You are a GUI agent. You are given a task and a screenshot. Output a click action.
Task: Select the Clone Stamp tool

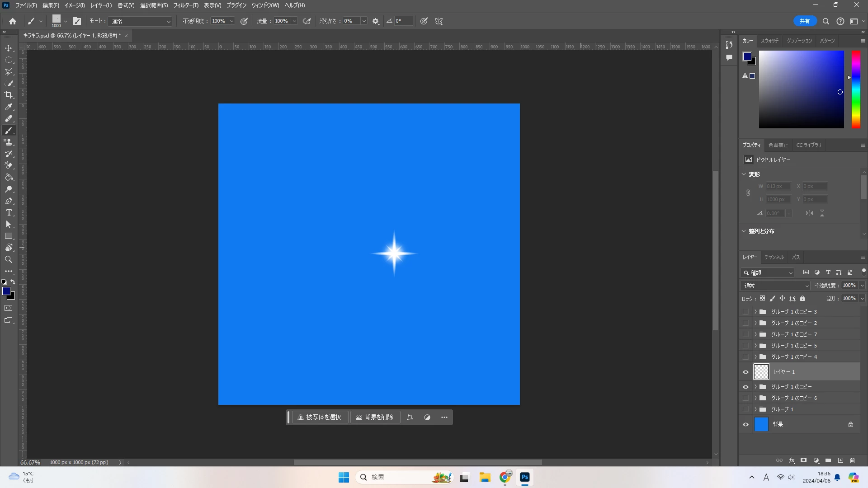9,142
